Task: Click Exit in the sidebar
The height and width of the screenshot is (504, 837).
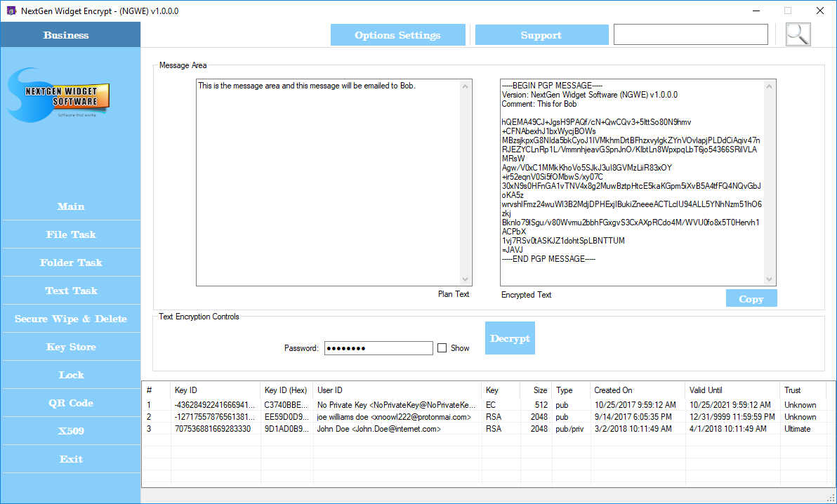Action: [x=71, y=459]
